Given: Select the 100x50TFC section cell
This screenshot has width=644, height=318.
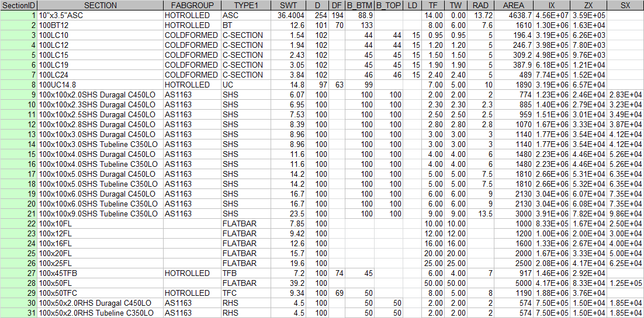Looking at the screenshot, I should coord(100,293).
